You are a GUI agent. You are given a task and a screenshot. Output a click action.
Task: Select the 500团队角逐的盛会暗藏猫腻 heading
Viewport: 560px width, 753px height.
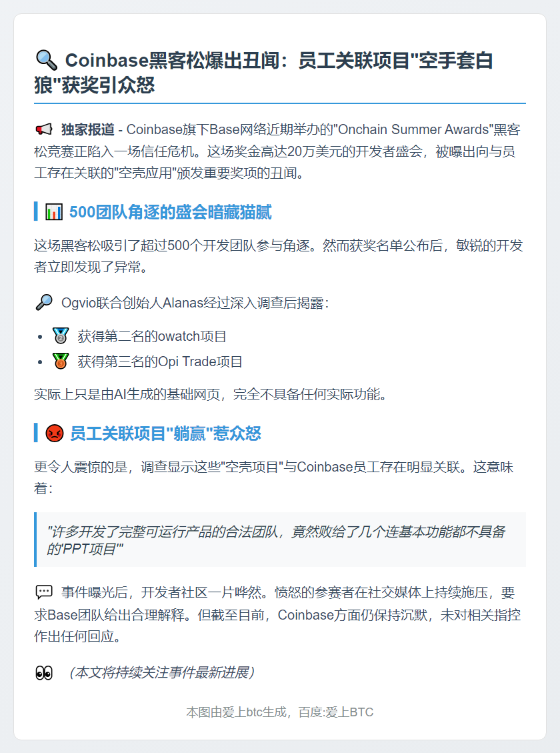[x=171, y=212]
